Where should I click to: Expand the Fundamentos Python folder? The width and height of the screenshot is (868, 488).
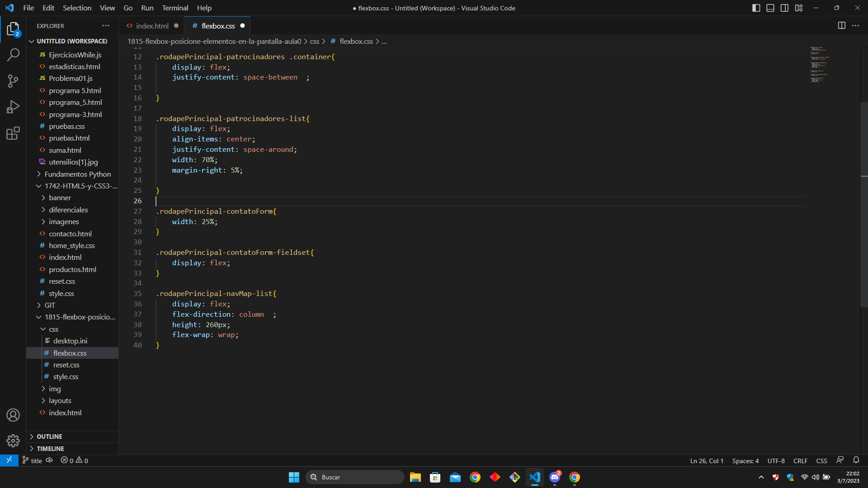tap(72, 174)
